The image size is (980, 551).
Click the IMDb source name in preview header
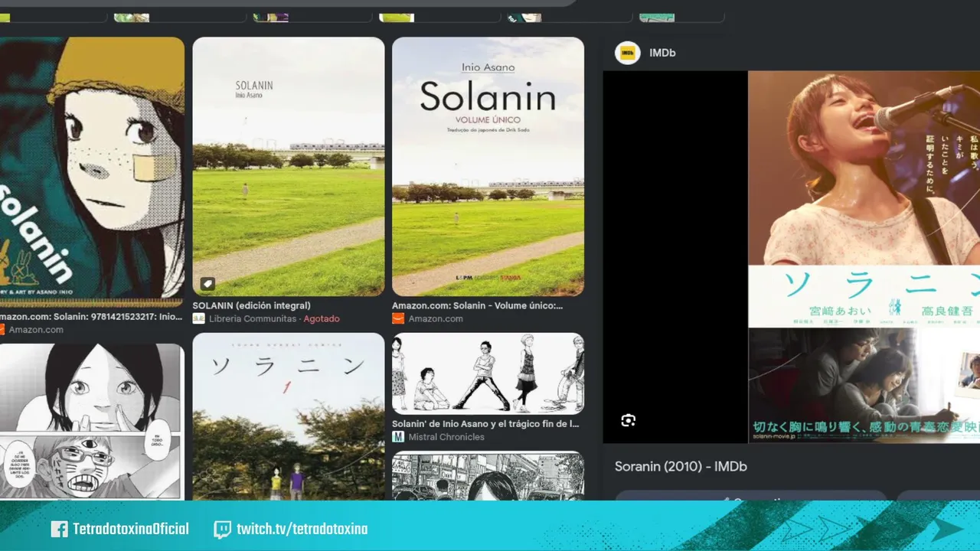point(662,53)
